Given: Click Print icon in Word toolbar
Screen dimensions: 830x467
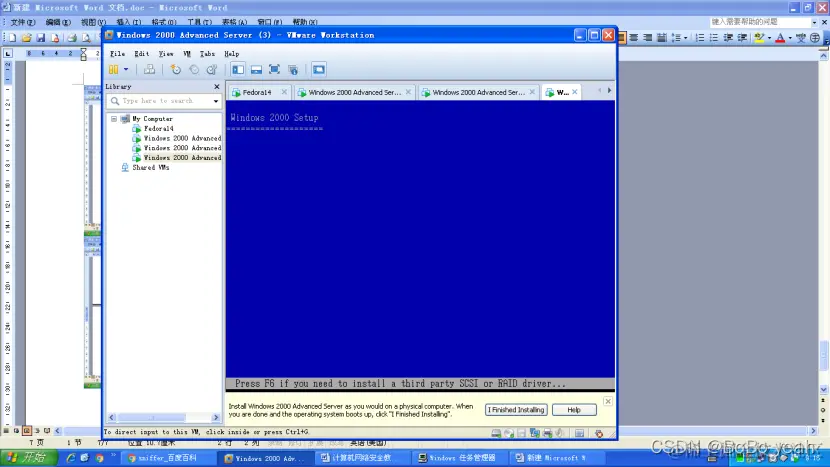Looking at the screenshot, I should (x=72, y=38).
